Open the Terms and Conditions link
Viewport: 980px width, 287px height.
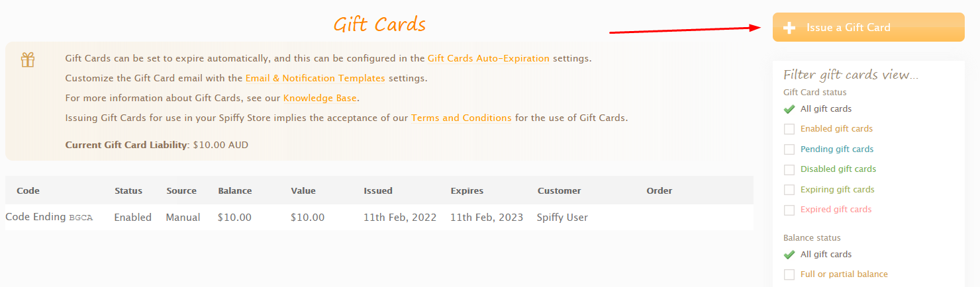point(462,118)
